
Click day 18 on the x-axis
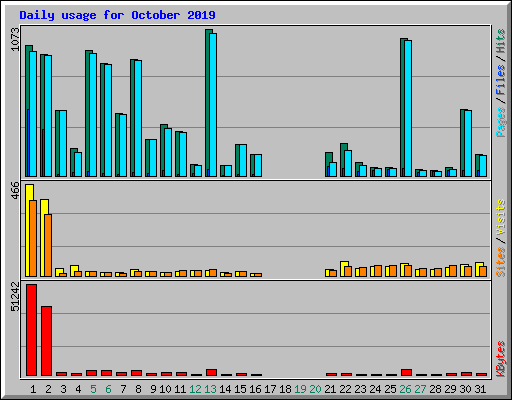[285, 389]
